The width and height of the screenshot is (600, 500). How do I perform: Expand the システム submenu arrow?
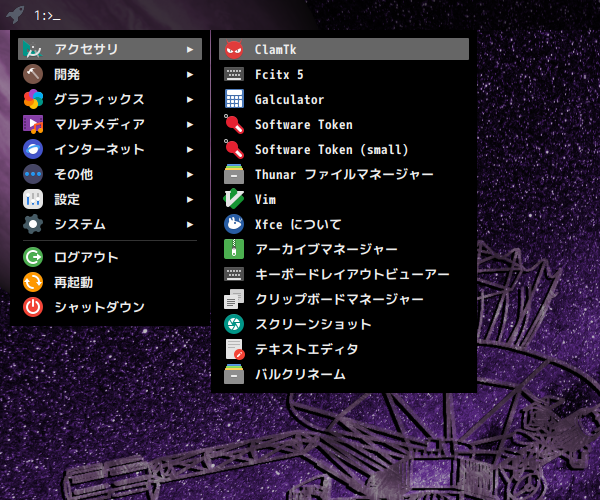click(x=190, y=225)
